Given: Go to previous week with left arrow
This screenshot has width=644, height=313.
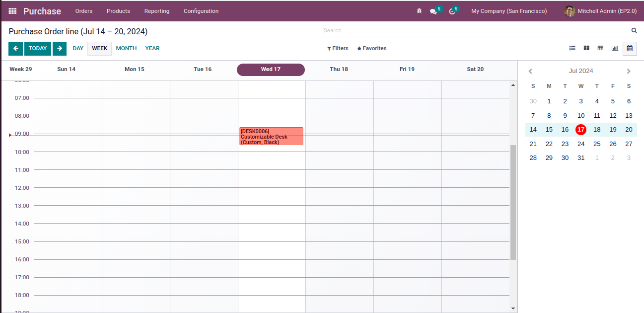Looking at the screenshot, I should pyautogui.click(x=15, y=49).
